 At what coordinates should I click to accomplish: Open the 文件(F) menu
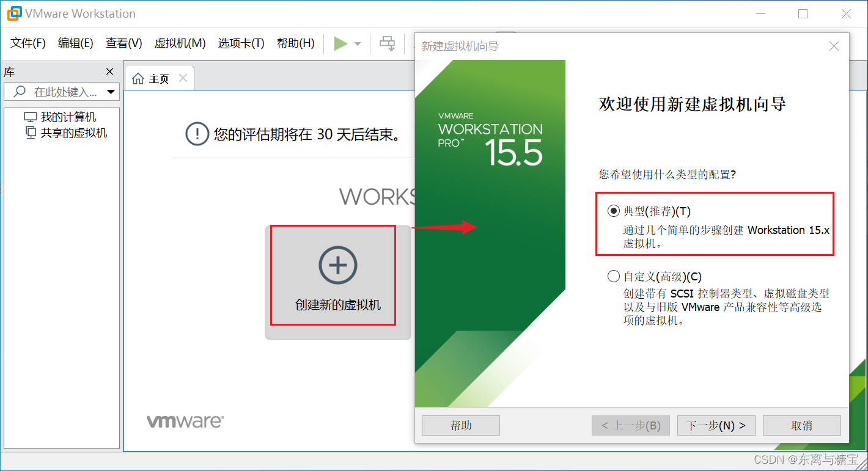pos(28,43)
